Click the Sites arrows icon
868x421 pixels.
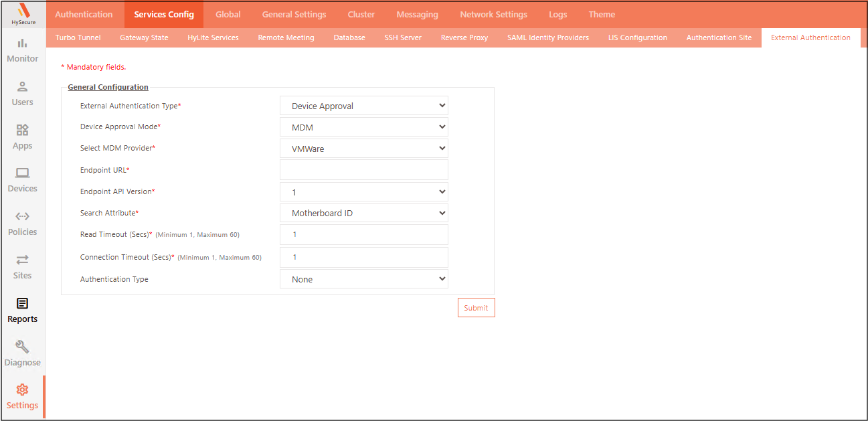22,260
